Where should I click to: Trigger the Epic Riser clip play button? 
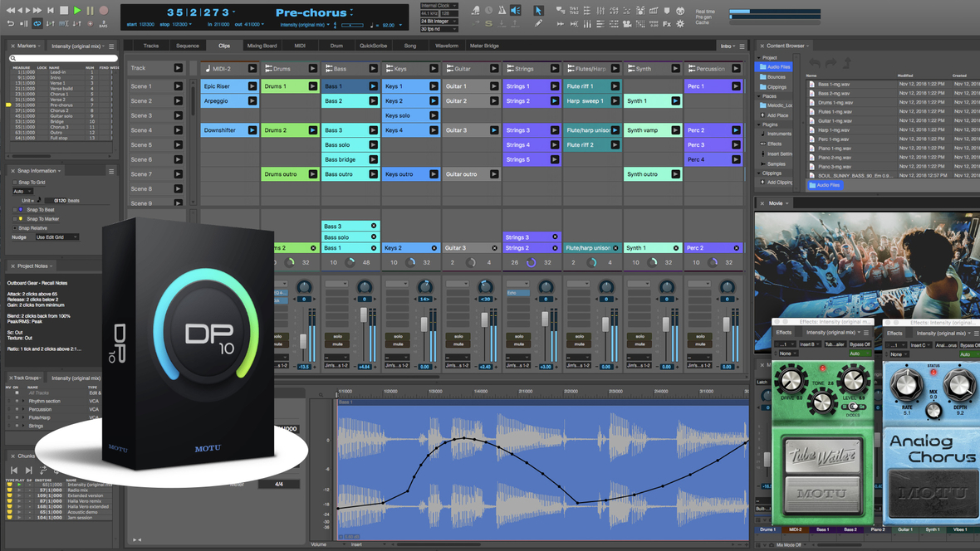pyautogui.click(x=252, y=86)
